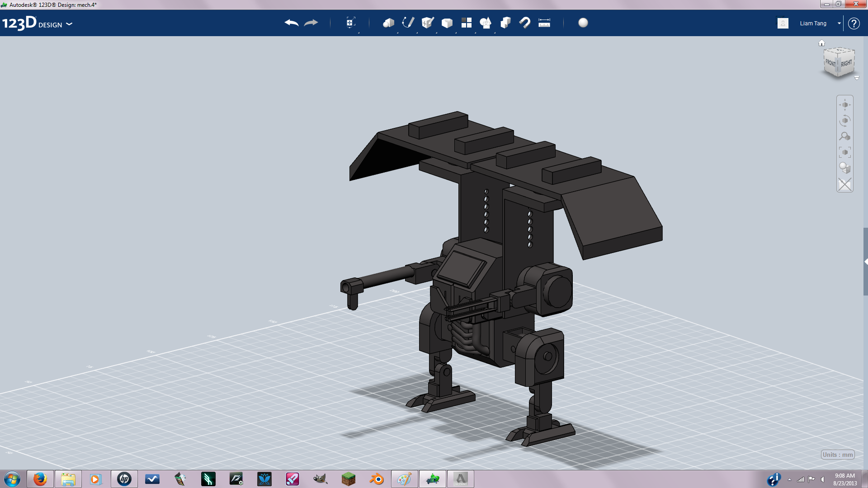The height and width of the screenshot is (488, 868).
Task: Activate the Zoom navigation tool
Action: click(x=844, y=136)
